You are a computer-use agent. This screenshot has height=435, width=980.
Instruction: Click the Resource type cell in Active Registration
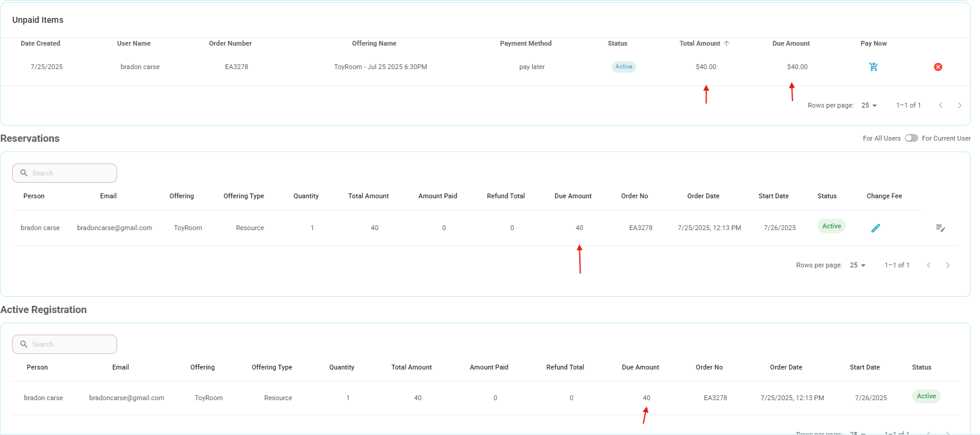(x=278, y=398)
